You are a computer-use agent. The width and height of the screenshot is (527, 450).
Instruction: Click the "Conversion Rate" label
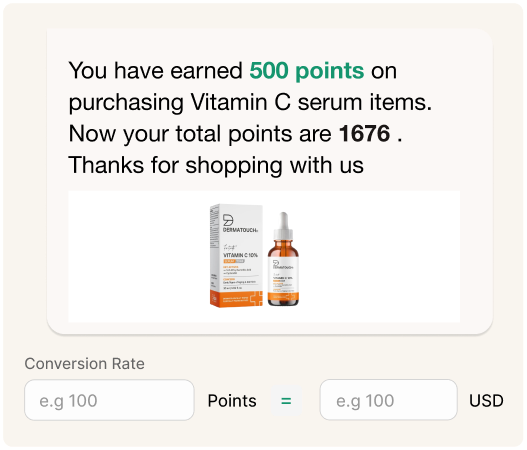84,364
